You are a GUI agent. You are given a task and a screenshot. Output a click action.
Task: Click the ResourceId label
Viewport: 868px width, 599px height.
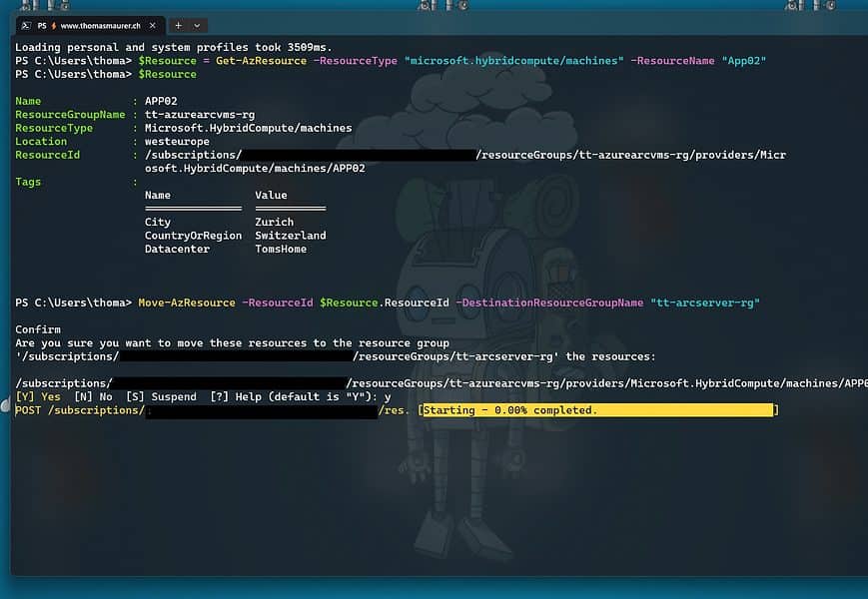pos(48,155)
